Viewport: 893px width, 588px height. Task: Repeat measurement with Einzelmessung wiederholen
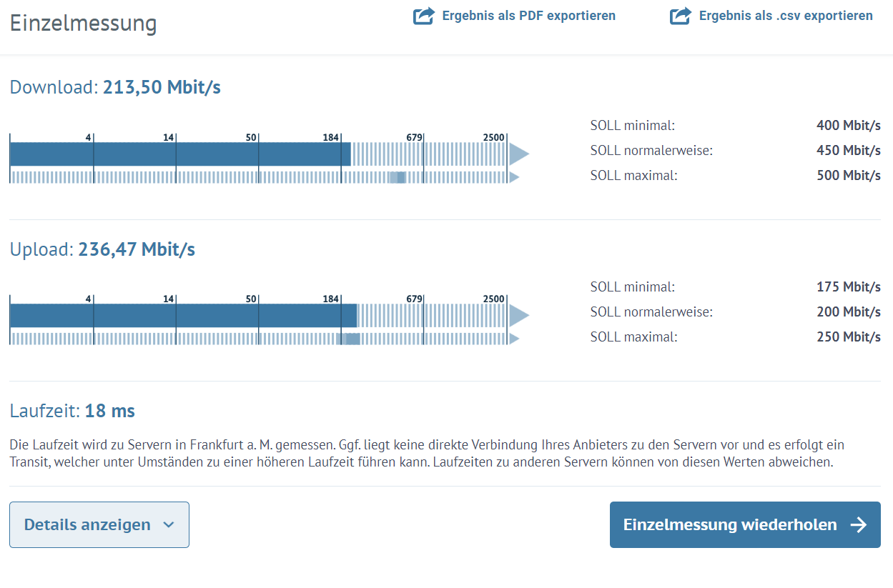745,525
